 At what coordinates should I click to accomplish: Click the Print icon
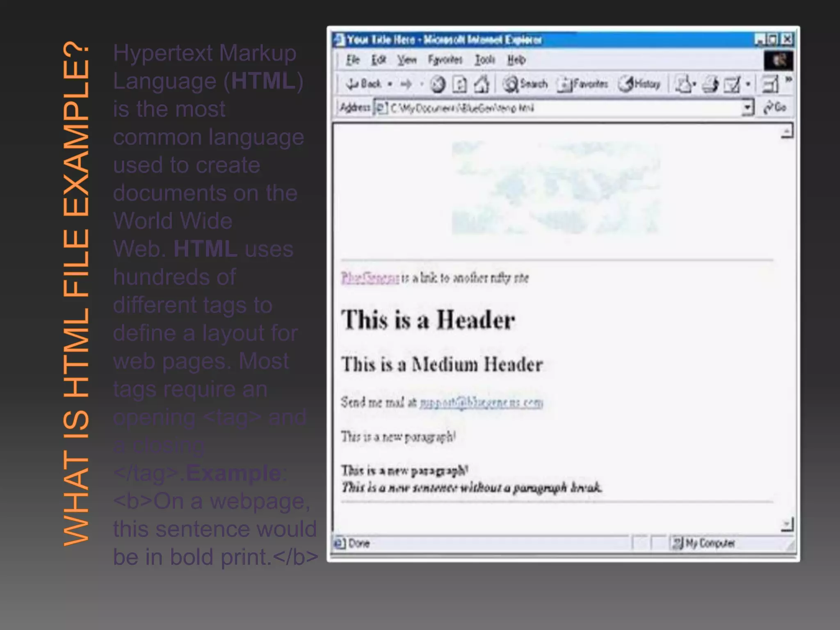[710, 84]
